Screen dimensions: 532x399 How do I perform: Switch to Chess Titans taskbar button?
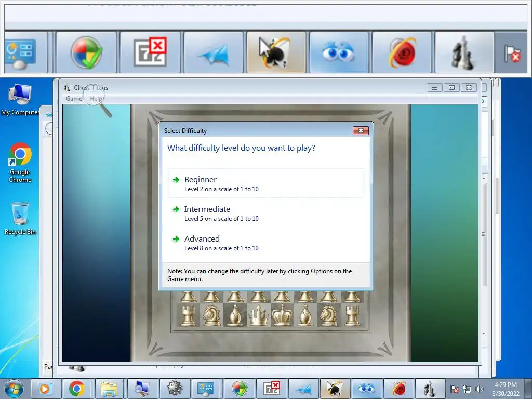(x=430, y=389)
